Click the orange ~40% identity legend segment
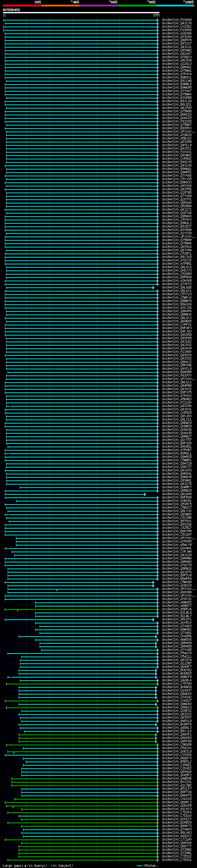 click(60, 6)
